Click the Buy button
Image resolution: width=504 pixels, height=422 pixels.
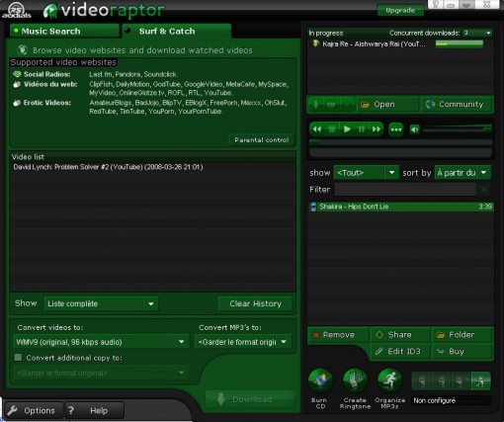(x=462, y=352)
